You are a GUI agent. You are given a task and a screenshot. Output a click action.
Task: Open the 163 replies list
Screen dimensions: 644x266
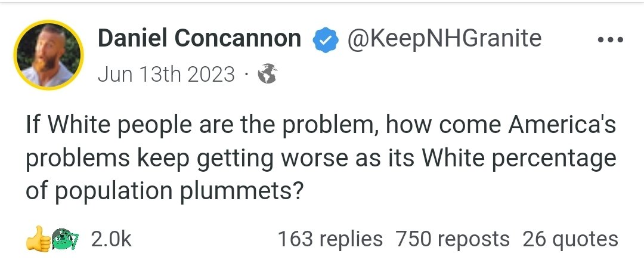click(330, 239)
